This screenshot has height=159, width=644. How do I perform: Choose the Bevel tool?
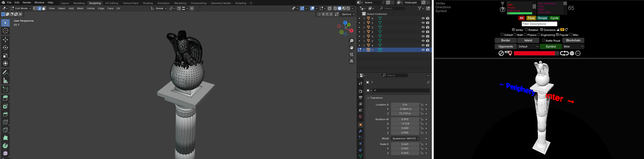(5, 114)
